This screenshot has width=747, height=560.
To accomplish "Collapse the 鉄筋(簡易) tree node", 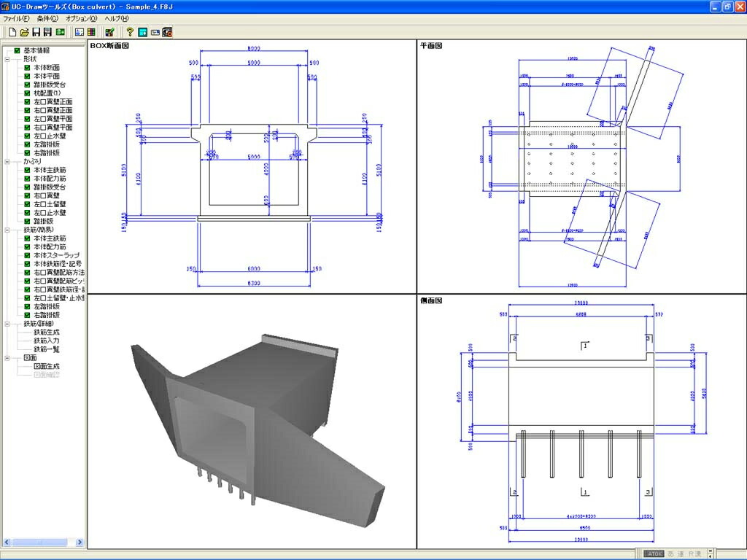I will [7, 230].
